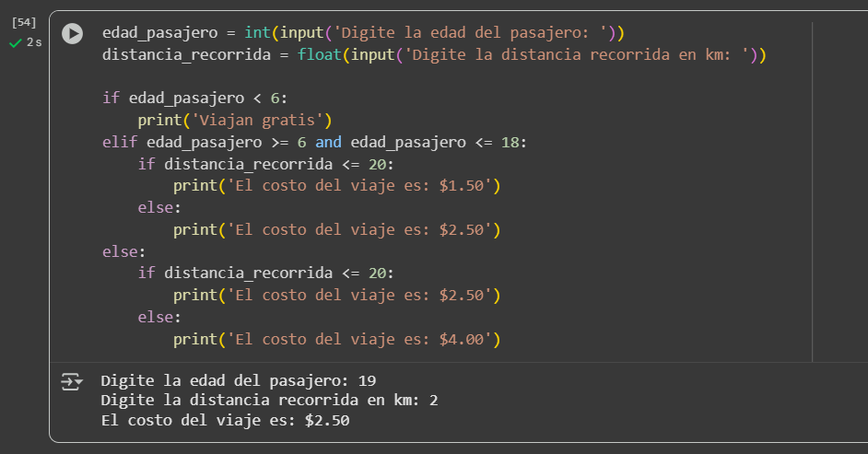Click the execution count [54]
This screenshot has width=868, height=454.
[24, 23]
